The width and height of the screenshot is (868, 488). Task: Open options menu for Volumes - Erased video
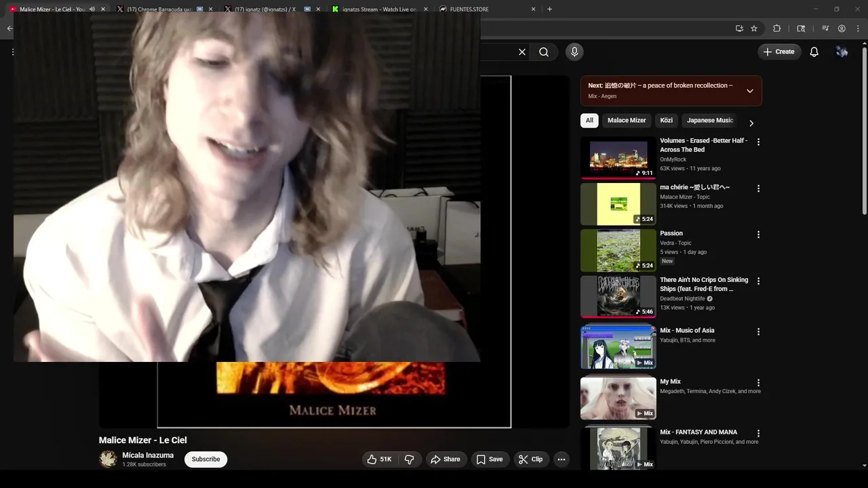click(x=758, y=142)
